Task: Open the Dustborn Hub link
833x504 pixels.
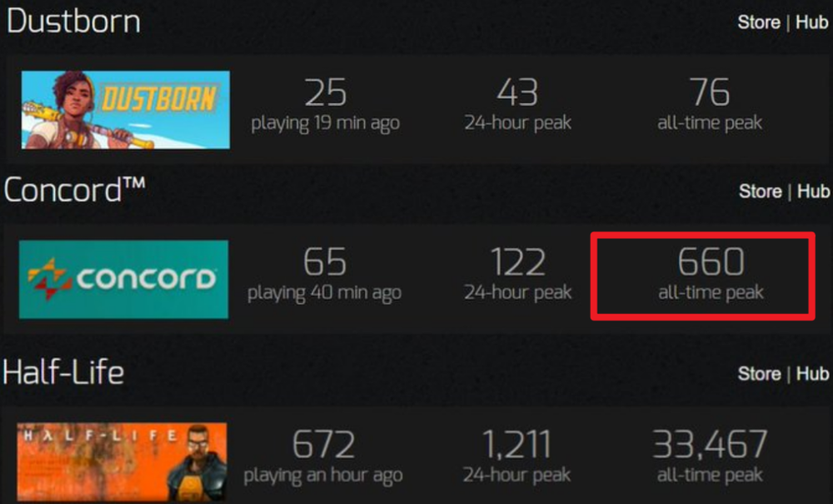Action: point(811,22)
